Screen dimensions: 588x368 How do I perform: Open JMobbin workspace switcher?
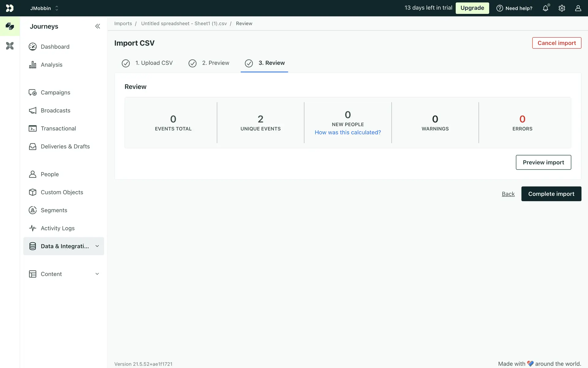44,8
